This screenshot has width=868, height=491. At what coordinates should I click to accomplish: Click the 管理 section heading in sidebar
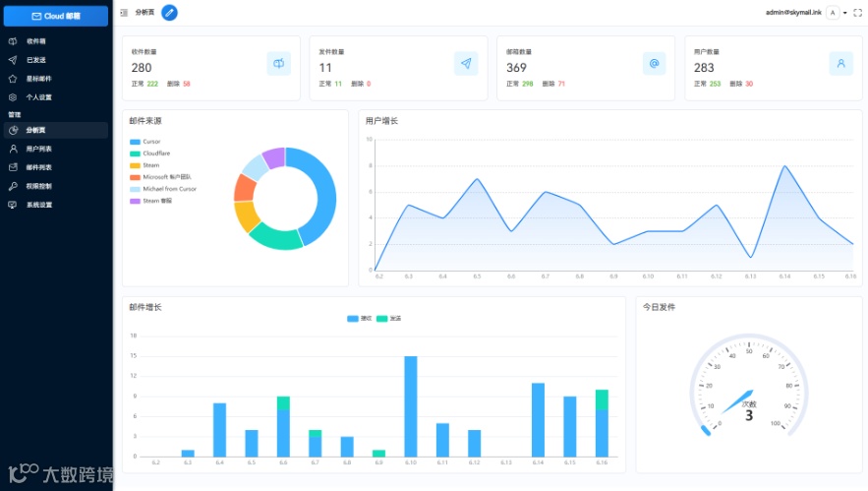[15, 115]
